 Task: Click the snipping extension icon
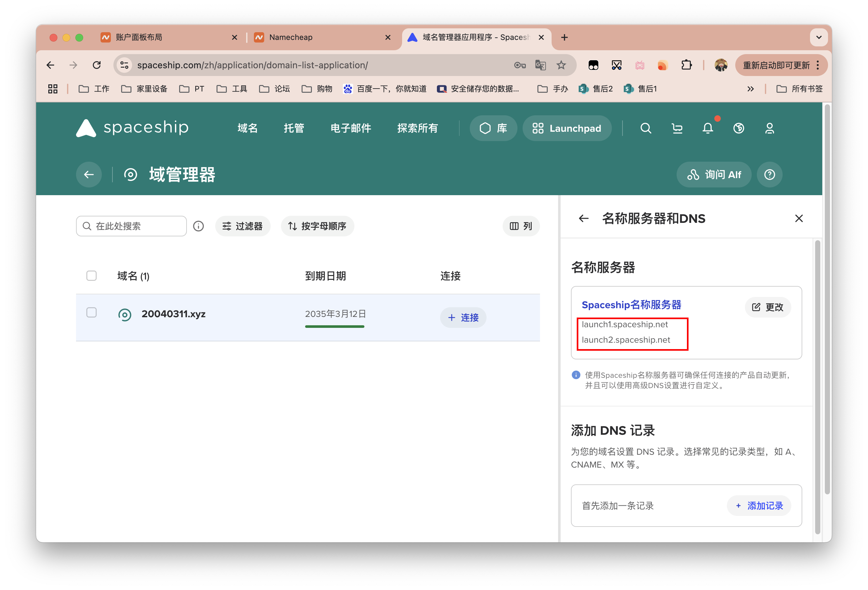point(617,65)
